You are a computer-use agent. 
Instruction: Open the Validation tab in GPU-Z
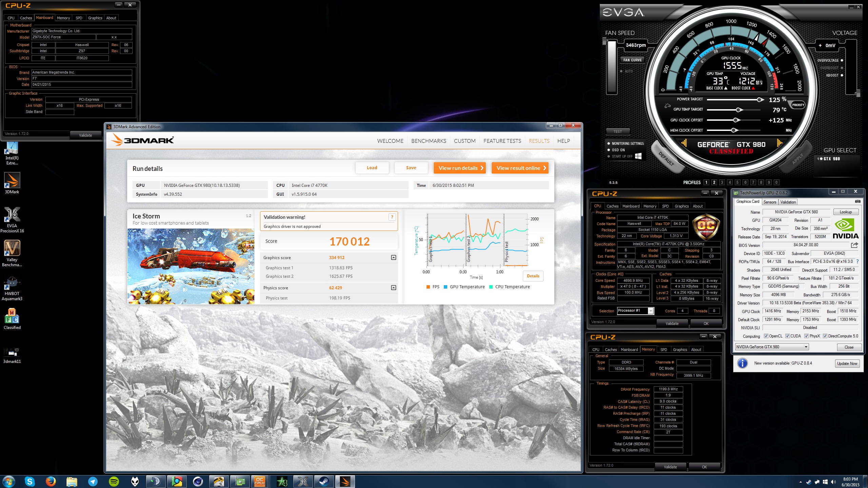point(788,202)
